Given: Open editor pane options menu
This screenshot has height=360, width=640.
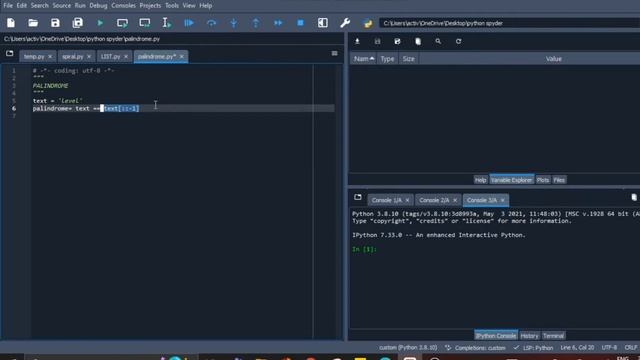Looking at the screenshot, I should click(x=334, y=53).
